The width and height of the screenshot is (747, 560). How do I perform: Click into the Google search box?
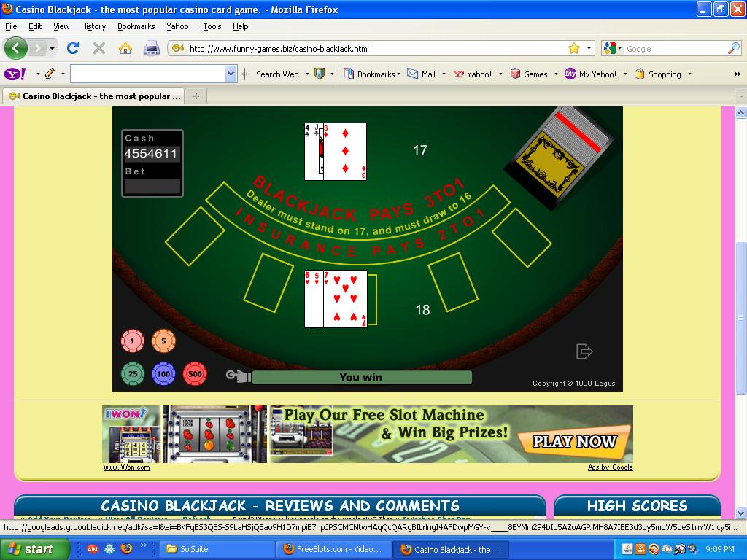coord(676,48)
